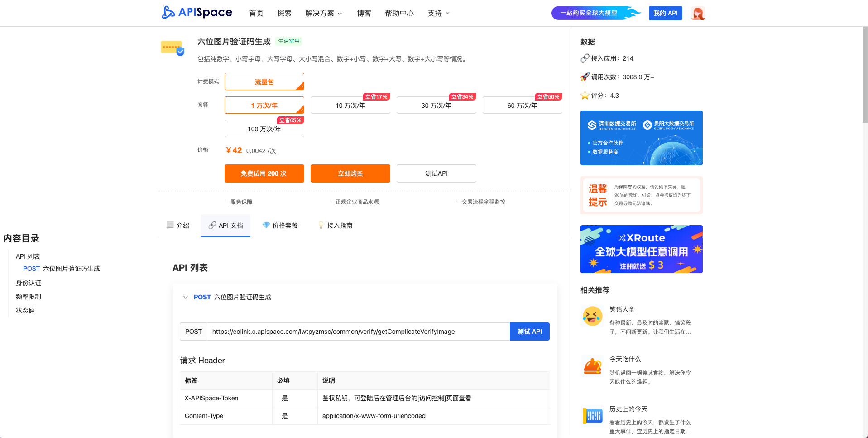868x438 pixels.
Task: Select the 10 万次/年 package option
Action: pos(350,106)
